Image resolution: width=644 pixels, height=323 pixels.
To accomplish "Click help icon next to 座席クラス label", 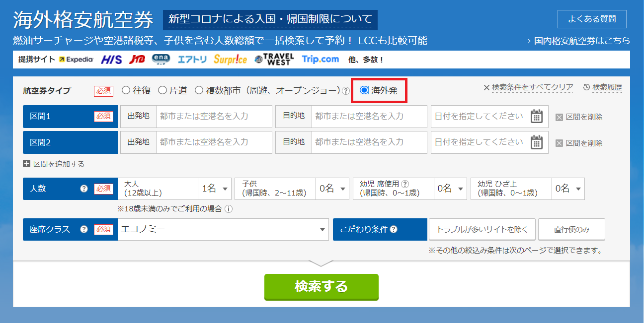I will click(84, 229).
